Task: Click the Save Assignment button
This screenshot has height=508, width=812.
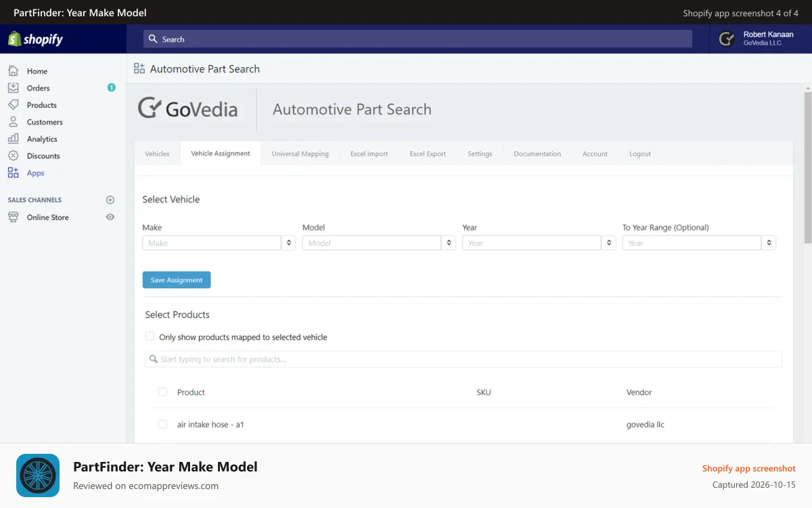Action: click(x=177, y=280)
